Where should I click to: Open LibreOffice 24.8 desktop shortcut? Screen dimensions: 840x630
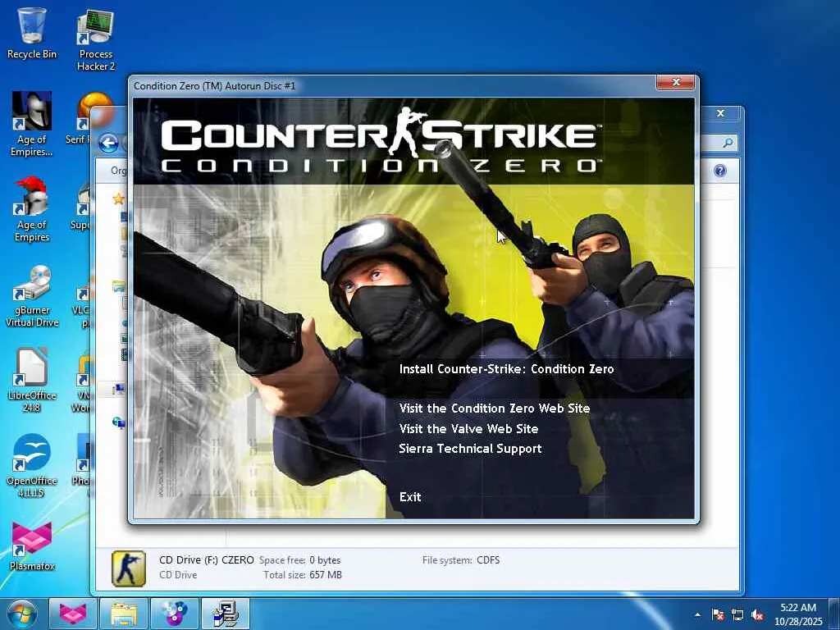point(32,381)
